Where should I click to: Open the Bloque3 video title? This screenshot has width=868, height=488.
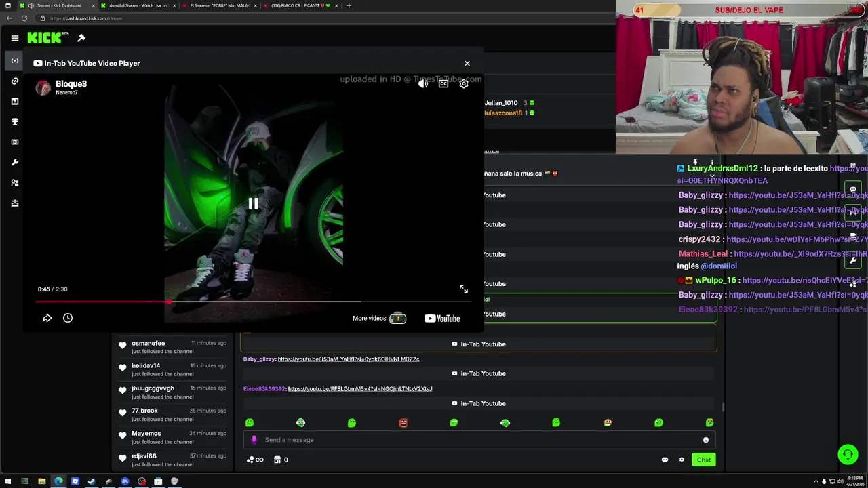click(x=71, y=84)
